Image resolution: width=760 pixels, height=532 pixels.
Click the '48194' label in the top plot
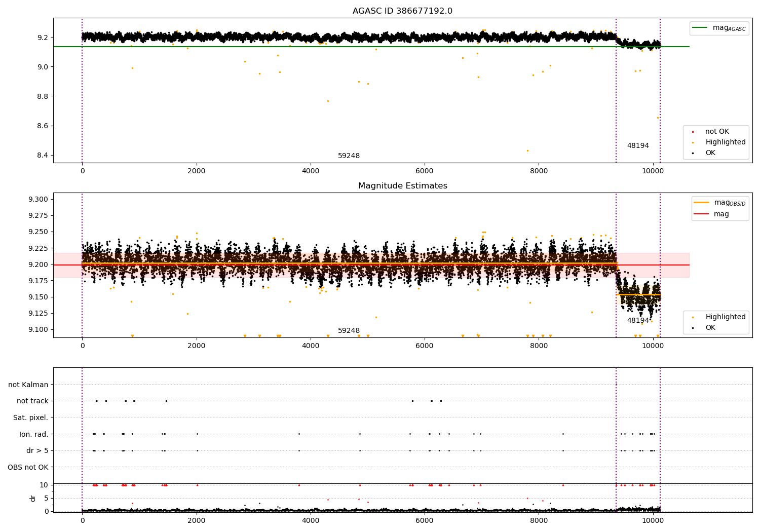pos(638,146)
